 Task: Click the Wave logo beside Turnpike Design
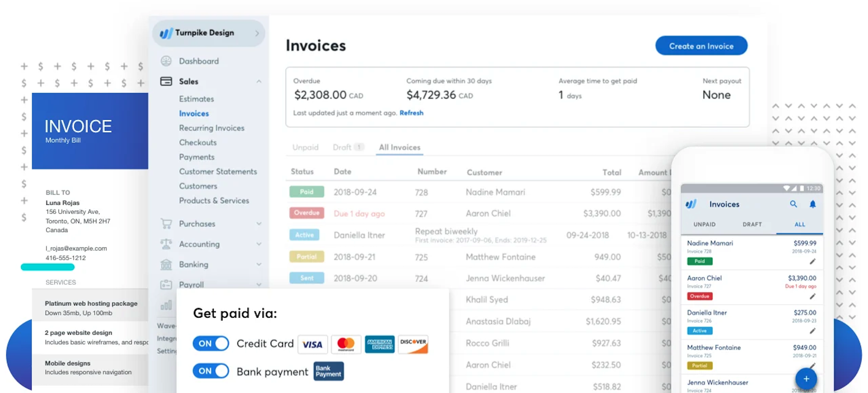[166, 33]
